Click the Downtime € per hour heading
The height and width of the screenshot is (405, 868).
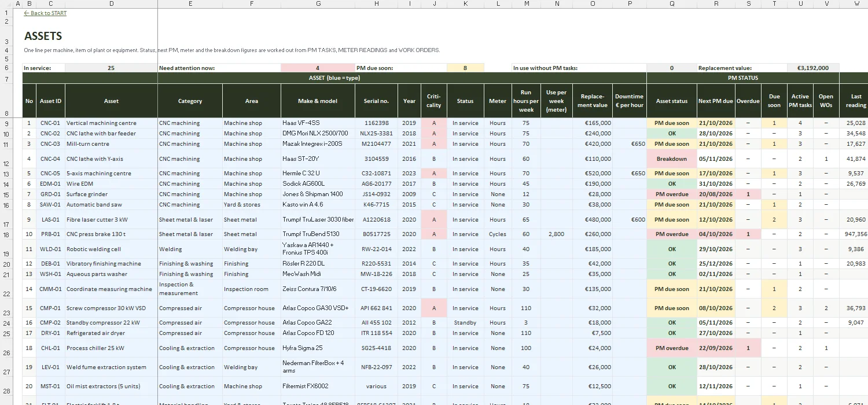tap(630, 101)
